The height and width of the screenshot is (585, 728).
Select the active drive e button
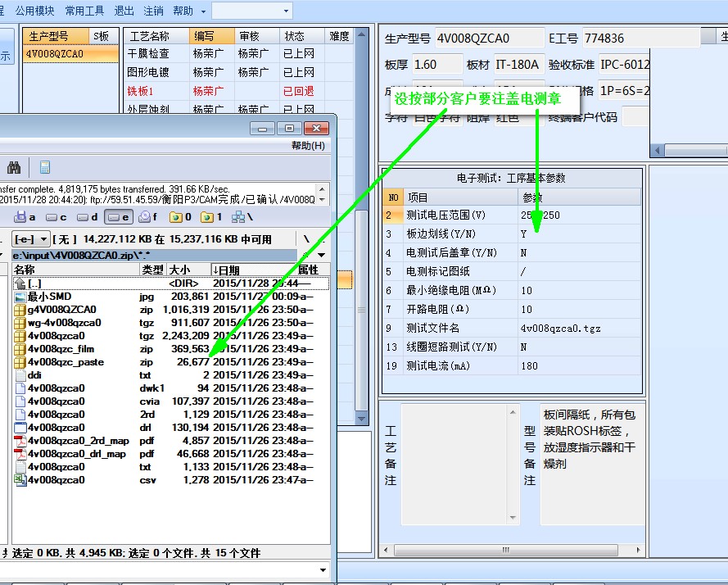click(119, 217)
